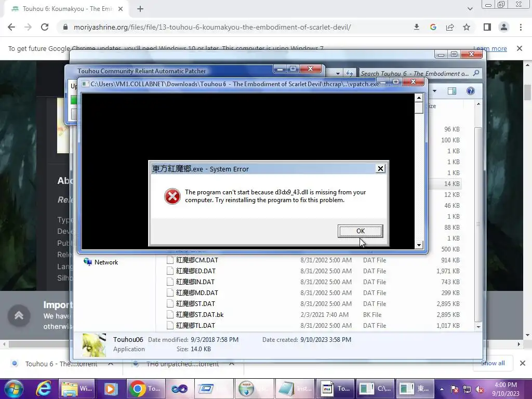Open Windows Media Player from taskbar
The image size is (532, 399).
pos(110,389)
